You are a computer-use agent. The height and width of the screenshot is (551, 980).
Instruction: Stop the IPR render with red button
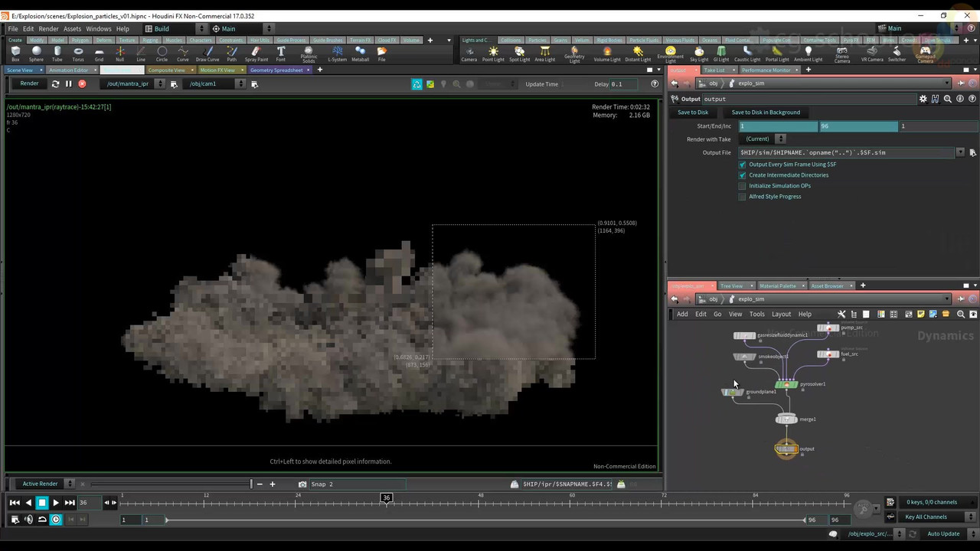(x=82, y=84)
